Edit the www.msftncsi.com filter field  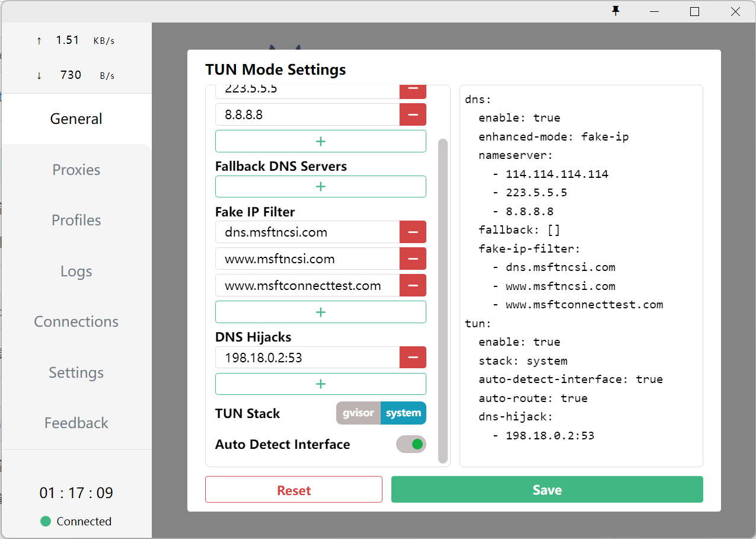pyautogui.click(x=307, y=259)
